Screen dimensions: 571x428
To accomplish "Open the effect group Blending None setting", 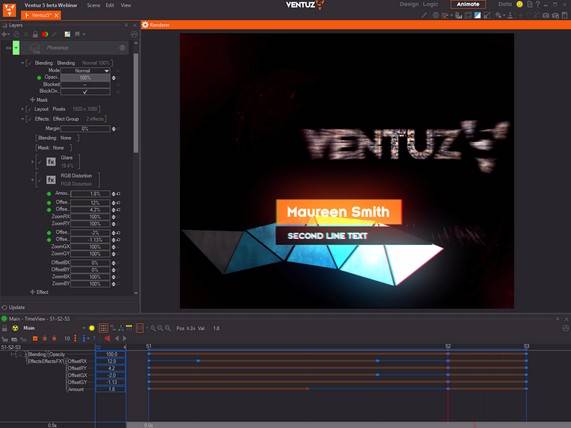I will (x=57, y=138).
